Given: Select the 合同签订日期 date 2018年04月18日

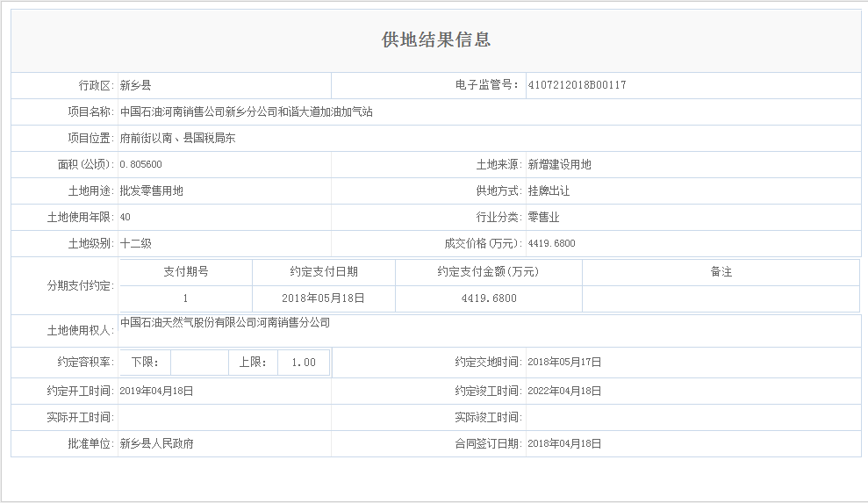Looking at the screenshot, I should (564, 443).
